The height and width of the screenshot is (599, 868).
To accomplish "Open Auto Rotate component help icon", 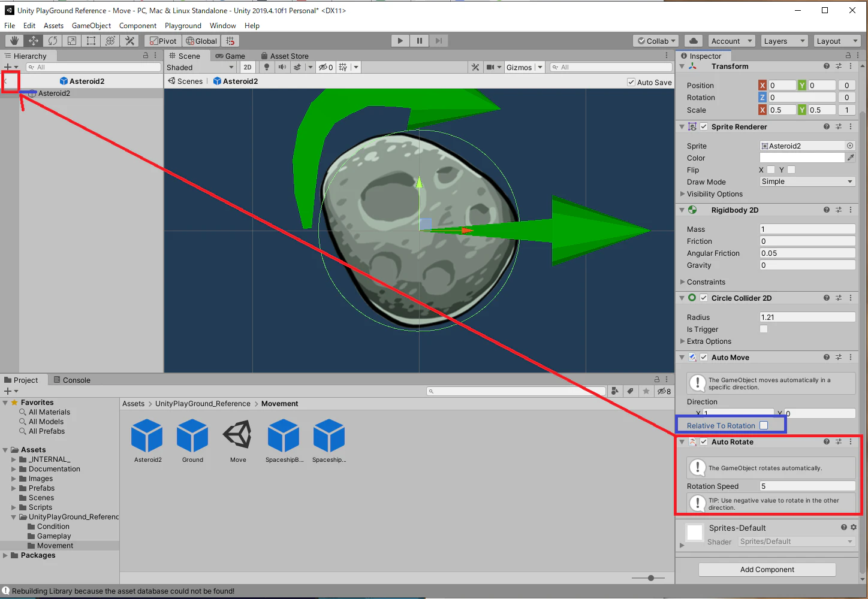I will click(x=827, y=441).
